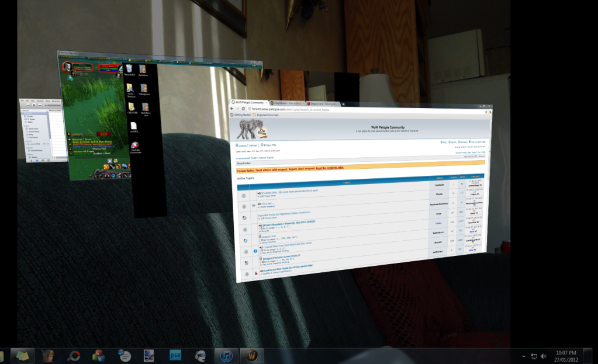The image size is (598, 364).
Task: Select the WoW Petopia Community browser tab
Action: pyautogui.click(x=250, y=102)
